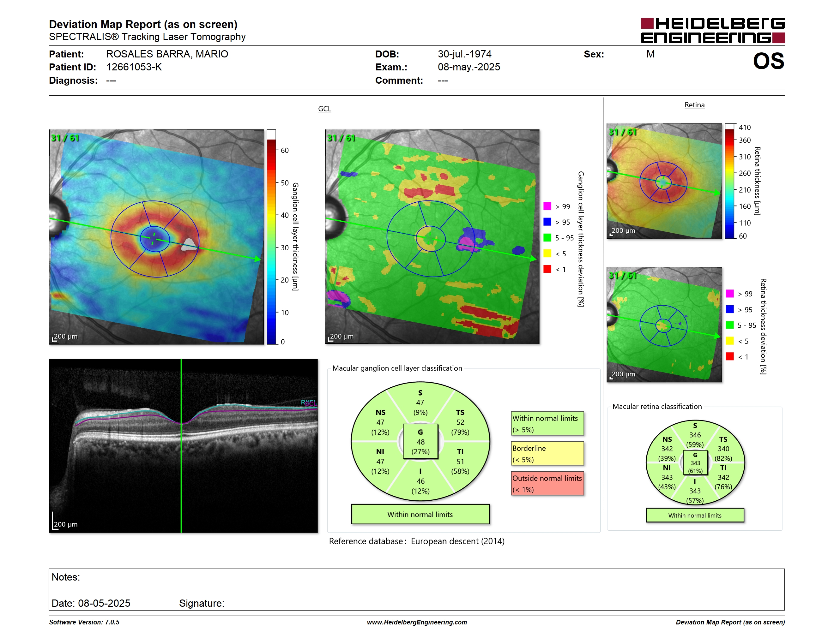Click the GCL sector TS value 52 (79%)
Screen dimensions: 834x644
tap(460, 427)
